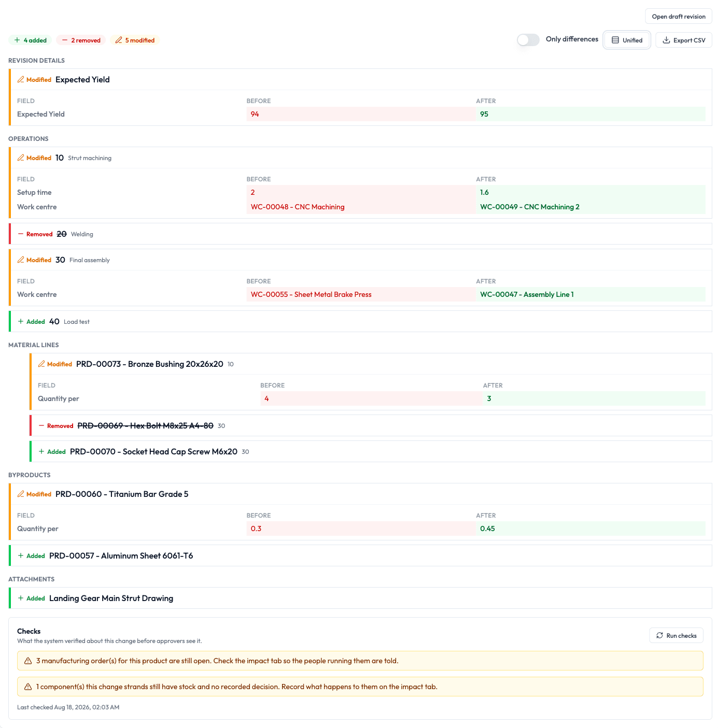The image size is (718, 728).
Task: Click pencil icon on Final assembly operation
Action: coord(21,260)
